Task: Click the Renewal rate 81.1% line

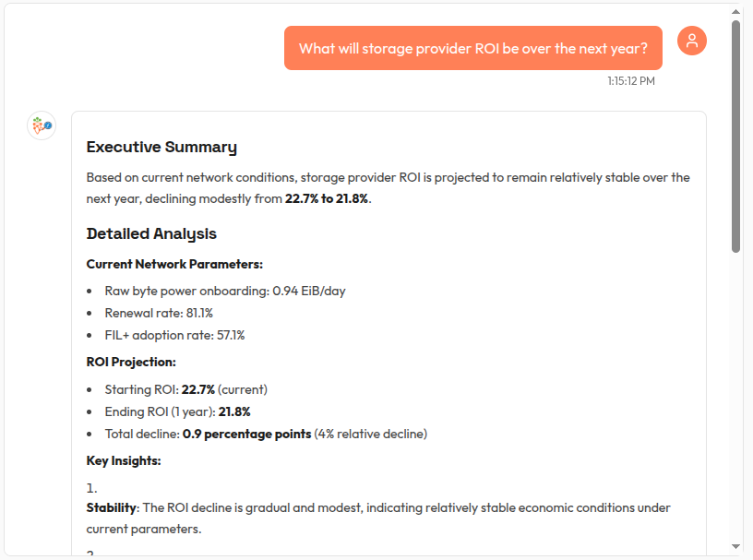Action: click(x=159, y=313)
